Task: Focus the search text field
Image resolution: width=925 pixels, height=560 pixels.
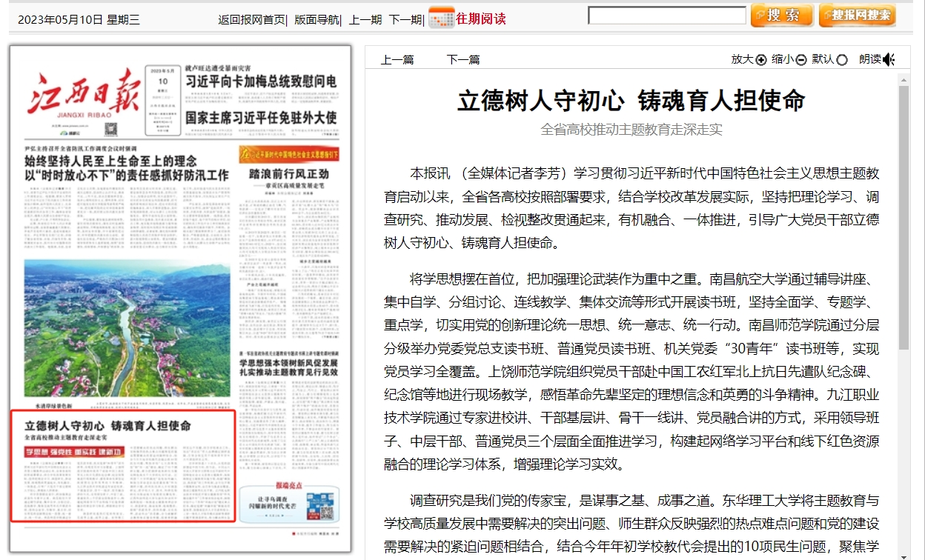Action: [667, 15]
